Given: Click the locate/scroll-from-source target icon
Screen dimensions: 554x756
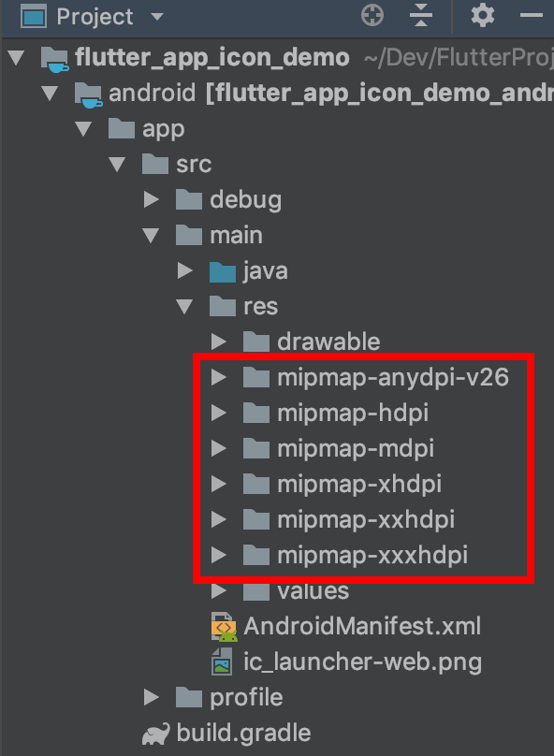Looking at the screenshot, I should (x=372, y=15).
